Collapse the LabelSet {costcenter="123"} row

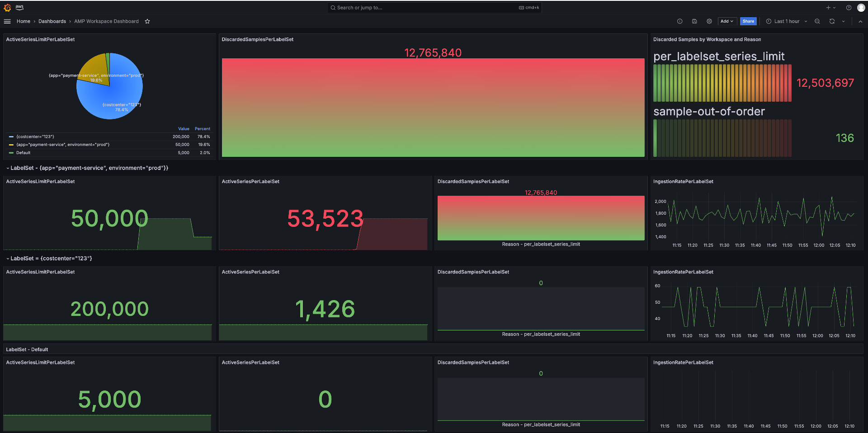[x=8, y=259]
